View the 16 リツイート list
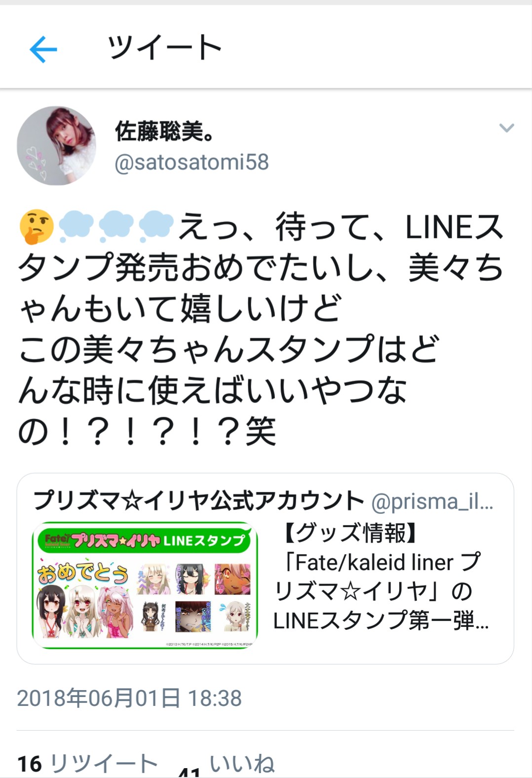Screen dimensions: 532x778 (x=88, y=764)
